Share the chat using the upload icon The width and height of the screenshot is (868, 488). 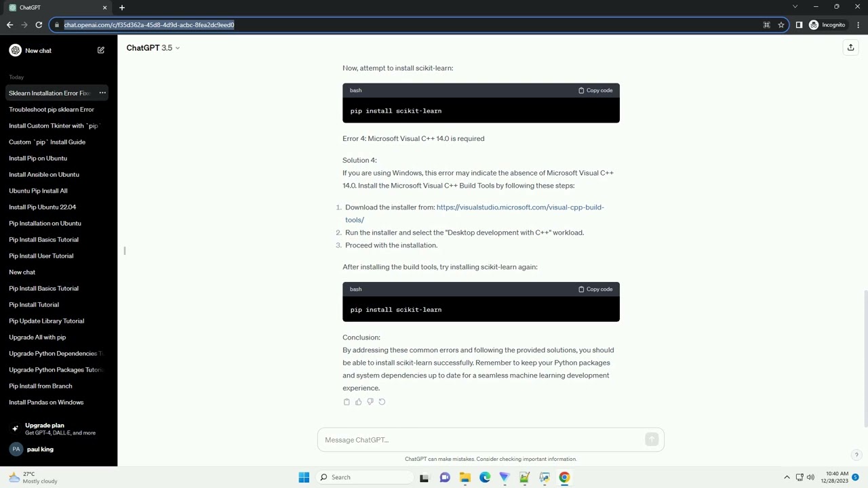click(850, 47)
